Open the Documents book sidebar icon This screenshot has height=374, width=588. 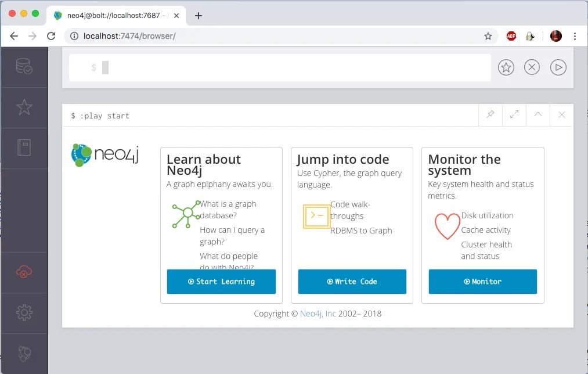pos(24,148)
